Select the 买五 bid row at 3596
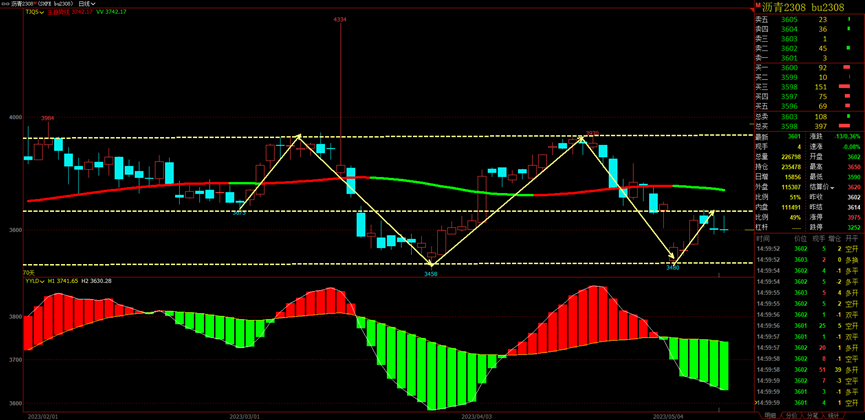 (x=809, y=106)
